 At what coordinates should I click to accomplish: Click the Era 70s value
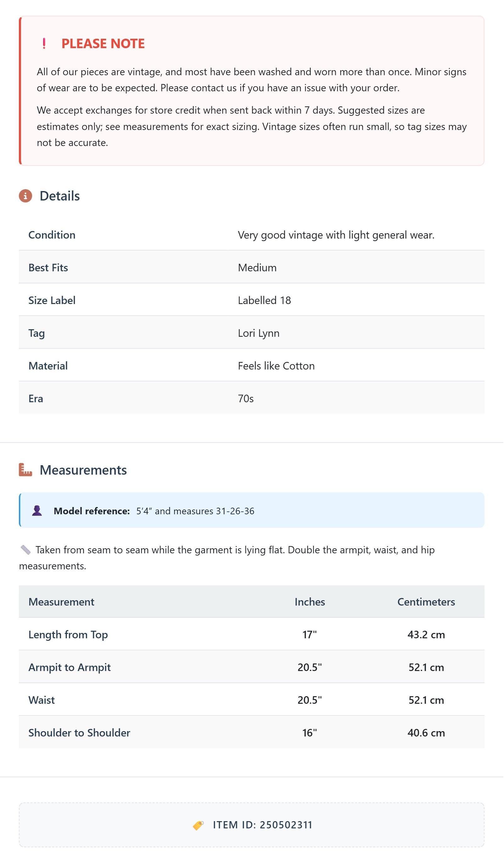coord(246,399)
